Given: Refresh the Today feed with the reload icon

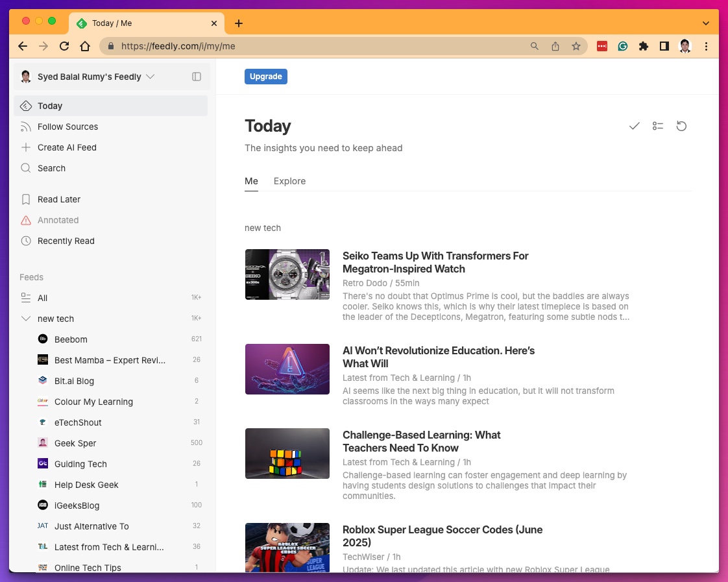Looking at the screenshot, I should [681, 126].
